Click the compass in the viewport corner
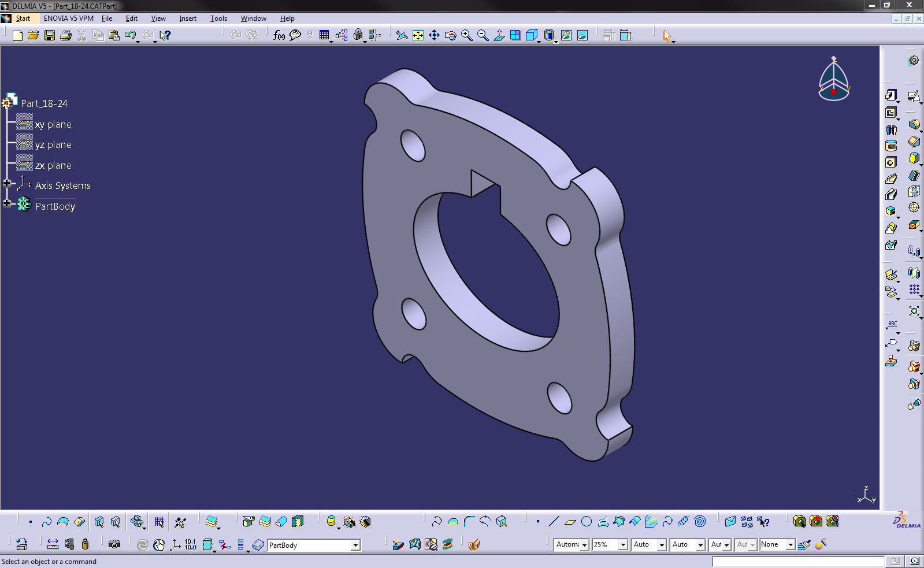The height and width of the screenshot is (568, 924). click(834, 79)
